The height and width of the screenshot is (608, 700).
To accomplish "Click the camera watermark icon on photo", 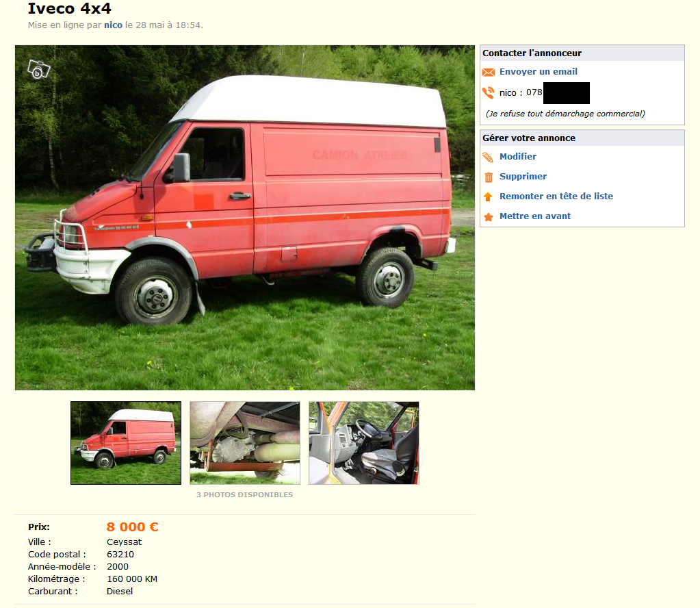I will click(39, 69).
